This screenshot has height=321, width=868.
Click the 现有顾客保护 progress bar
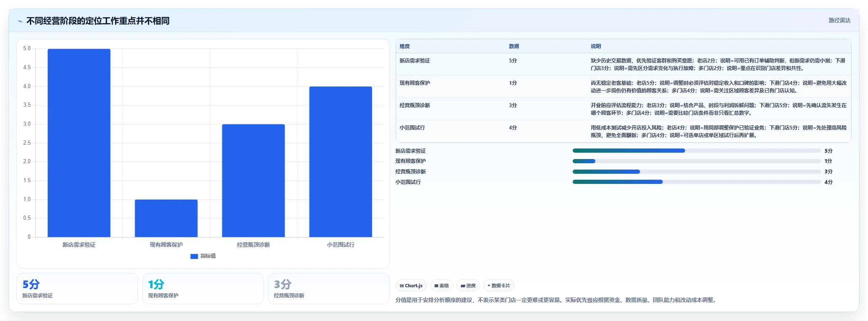tap(697, 161)
